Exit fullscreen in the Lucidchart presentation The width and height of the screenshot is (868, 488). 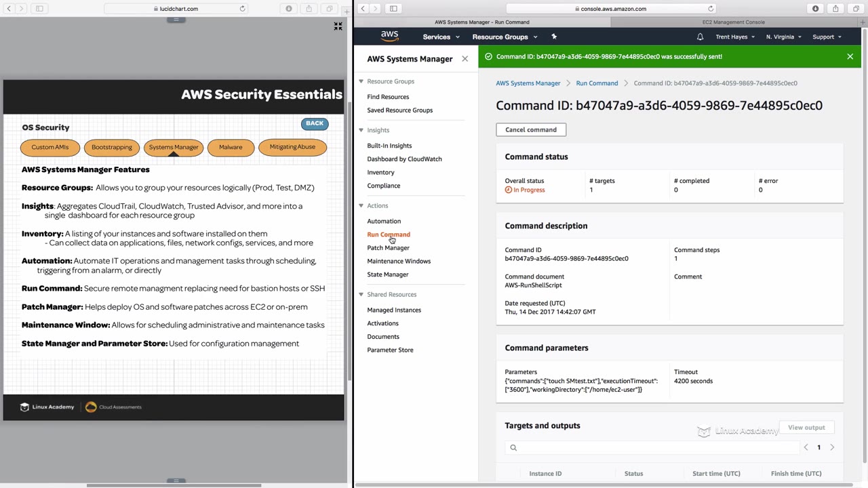click(x=338, y=26)
